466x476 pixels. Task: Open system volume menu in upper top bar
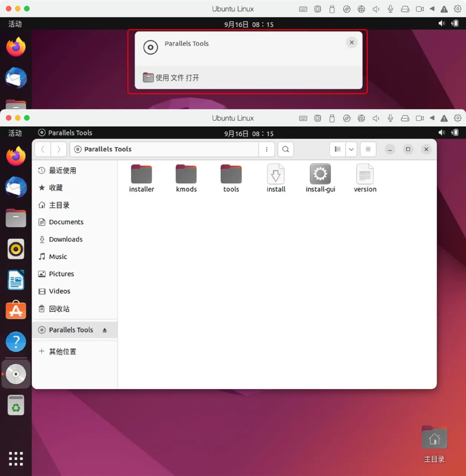coord(448,23)
